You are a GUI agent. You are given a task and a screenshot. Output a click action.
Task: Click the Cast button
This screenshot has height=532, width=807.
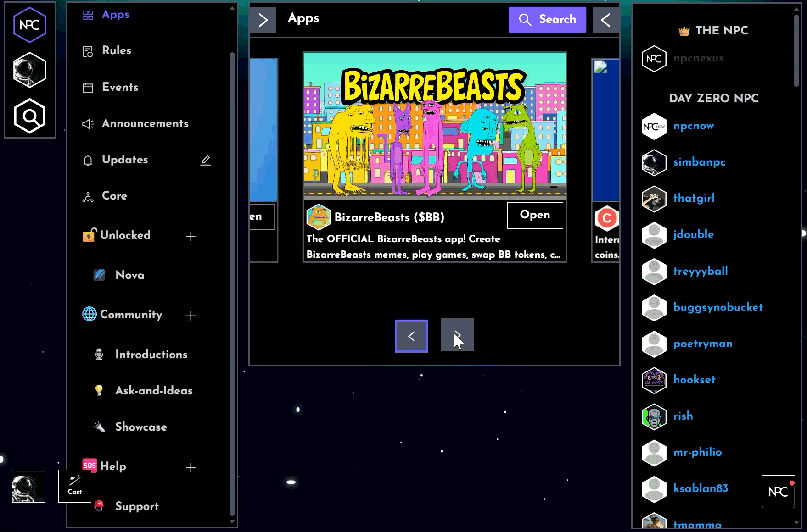pos(75,486)
